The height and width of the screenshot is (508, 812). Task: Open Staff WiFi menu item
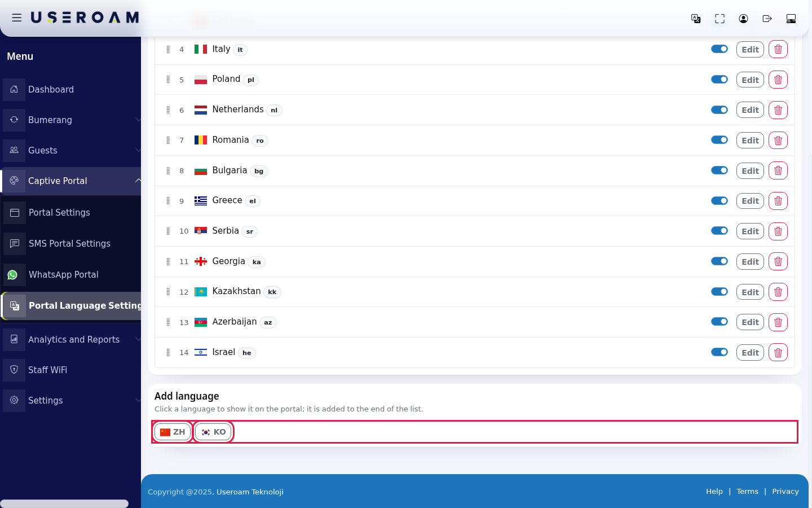(x=70, y=370)
